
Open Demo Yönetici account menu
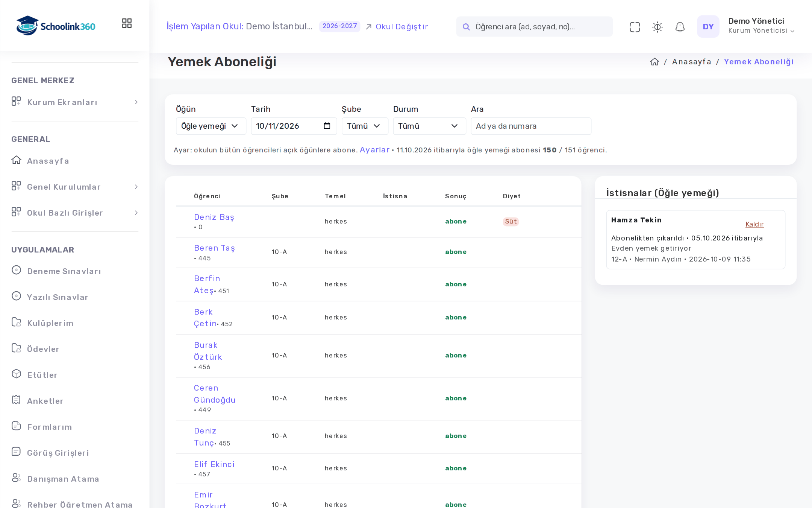point(761,26)
